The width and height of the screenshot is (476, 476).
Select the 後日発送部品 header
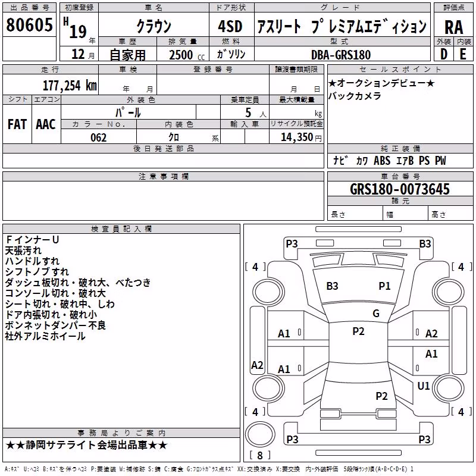163,148
